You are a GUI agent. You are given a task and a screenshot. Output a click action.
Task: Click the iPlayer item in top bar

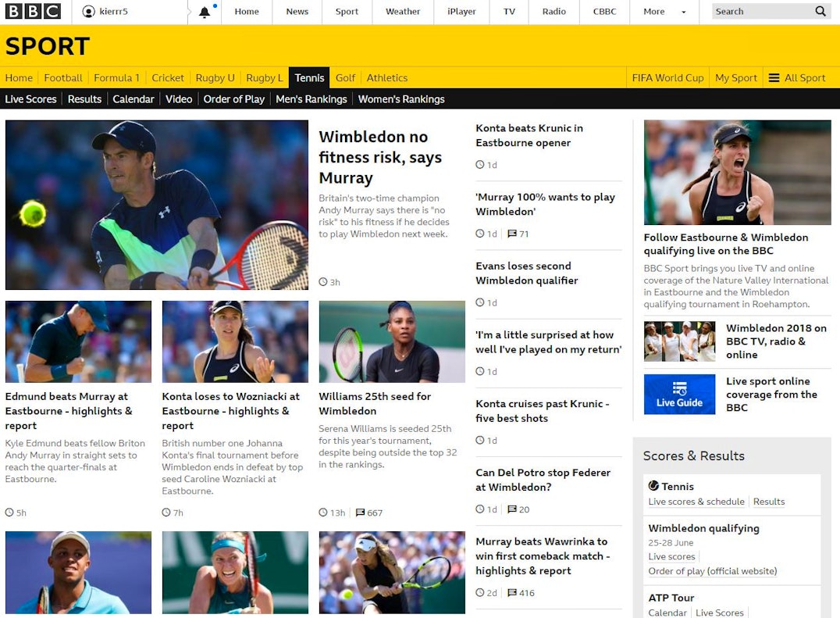point(461,11)
